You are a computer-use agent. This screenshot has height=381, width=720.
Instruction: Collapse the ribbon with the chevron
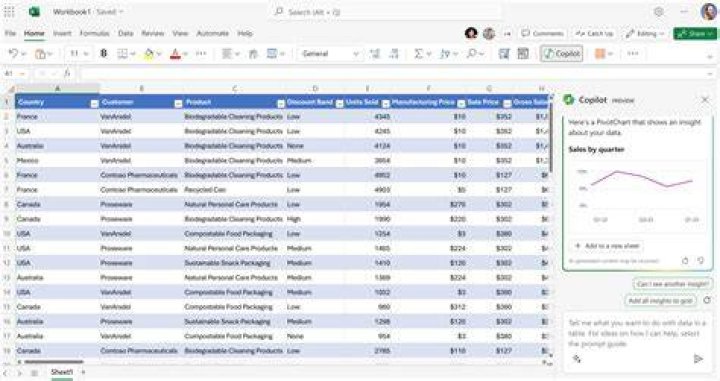[x=710, y=57]
